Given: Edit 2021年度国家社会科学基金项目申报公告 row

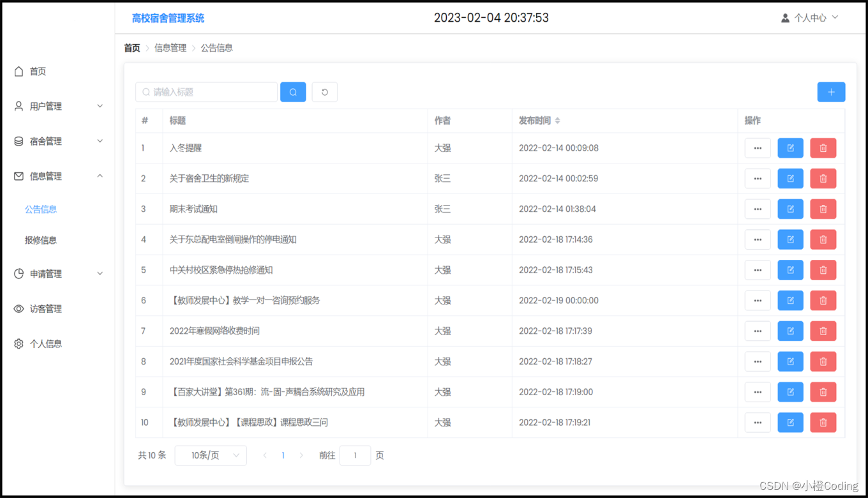Looking at the screenshot, I should point(790,361).
